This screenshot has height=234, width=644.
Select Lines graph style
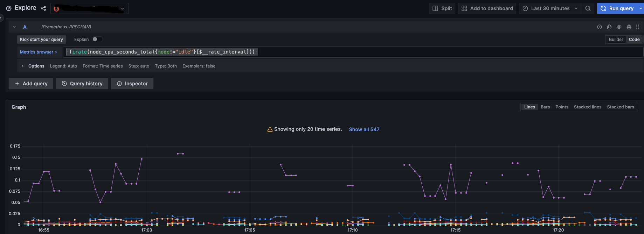529,107
